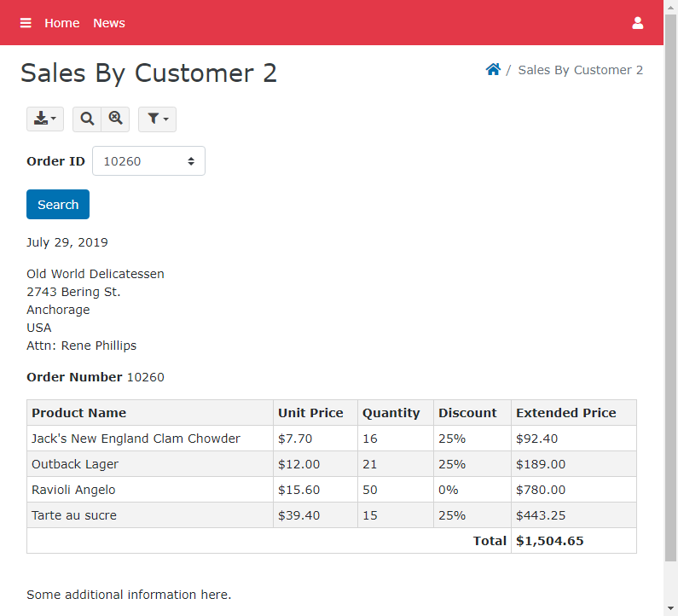Image resolution: width=678 pixels, height=616 pixels.
Task: Click the magnifier search panel icon
Action: (87, 119)
